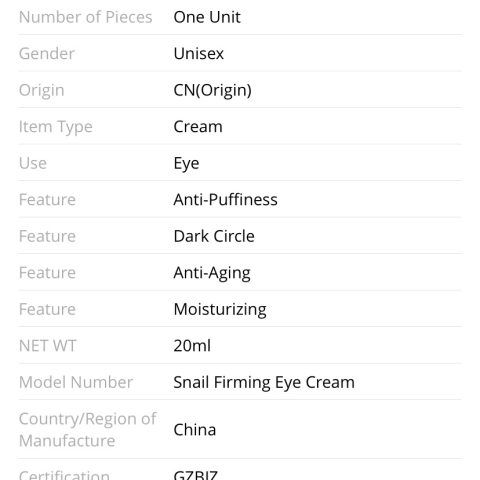
Task: Select the 'Number of Pieces' label
Action: [x=86, y=17]
